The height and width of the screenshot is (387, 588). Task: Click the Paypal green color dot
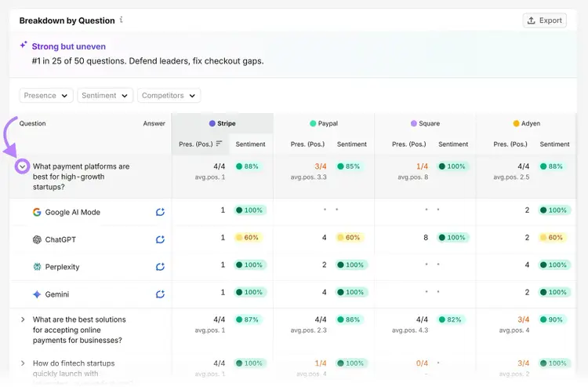pyautogui.click(x=313, y=123)
